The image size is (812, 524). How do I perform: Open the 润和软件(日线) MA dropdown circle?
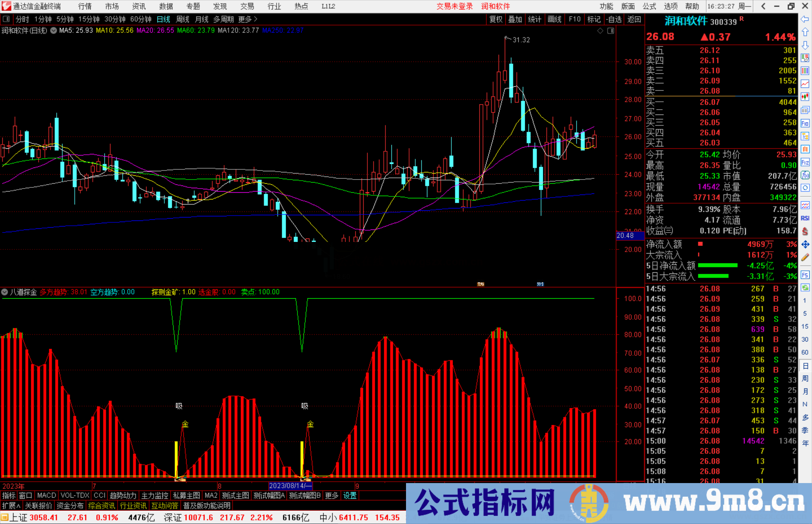point(54,30)
